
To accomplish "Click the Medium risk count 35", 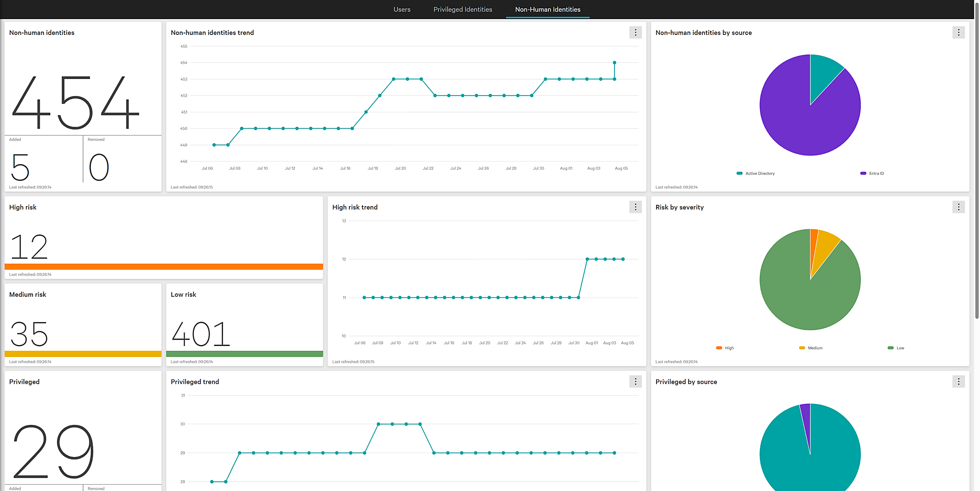I will pos(29,334).
